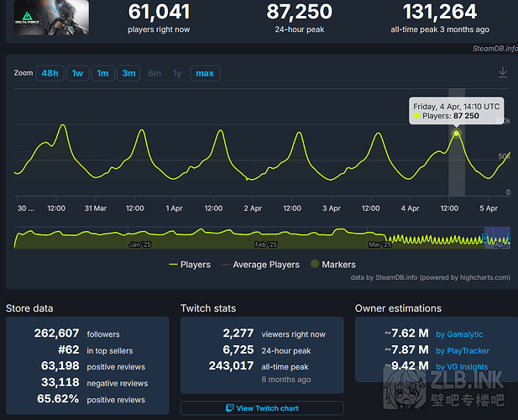The width and height of the screenshot is (518, 420).
Task: Set zoom to 6m
Action: pyautogui.click(x=154, y=73)
